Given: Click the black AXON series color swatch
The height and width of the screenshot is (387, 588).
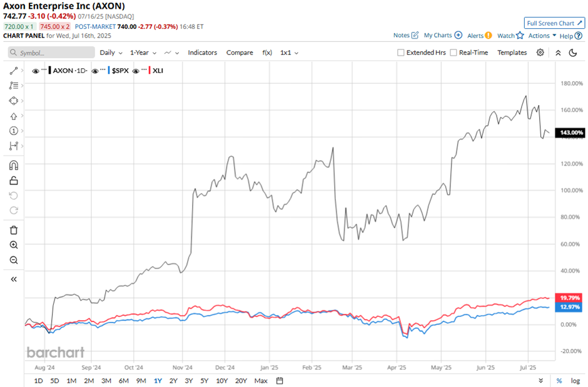Looking at the screenshot, I should pos(50,71).
